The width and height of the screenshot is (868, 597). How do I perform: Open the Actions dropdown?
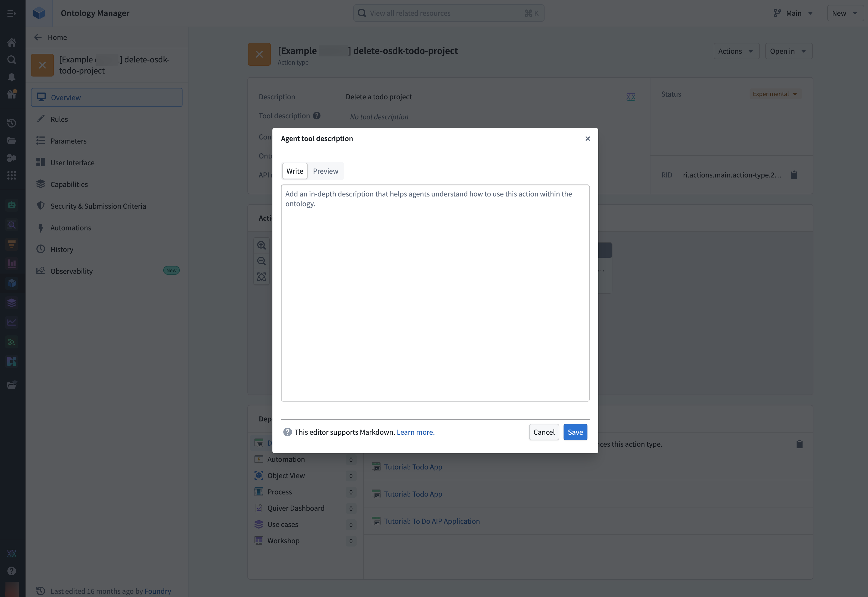[x=736, y=51]
